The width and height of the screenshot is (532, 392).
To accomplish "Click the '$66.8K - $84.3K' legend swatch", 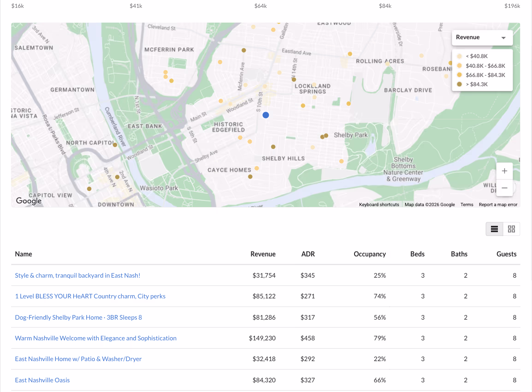I will point(460,75).
